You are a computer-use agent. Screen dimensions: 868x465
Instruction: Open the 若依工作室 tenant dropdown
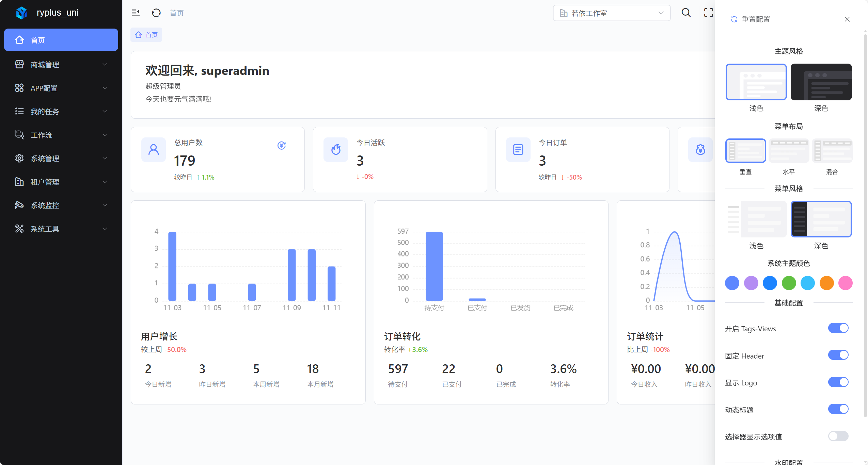point(612,13)
